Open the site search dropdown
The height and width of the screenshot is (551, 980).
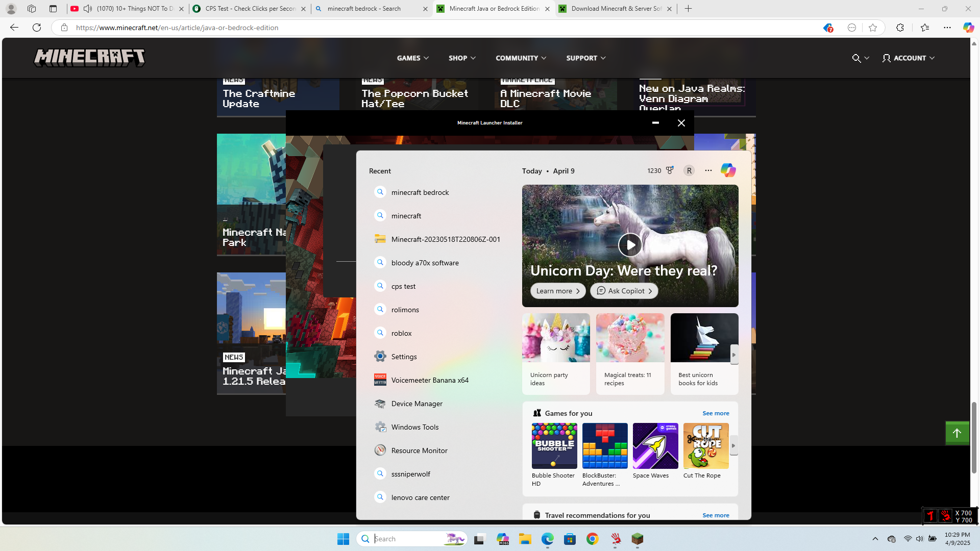pyautogui.click(x=861, y=58)
